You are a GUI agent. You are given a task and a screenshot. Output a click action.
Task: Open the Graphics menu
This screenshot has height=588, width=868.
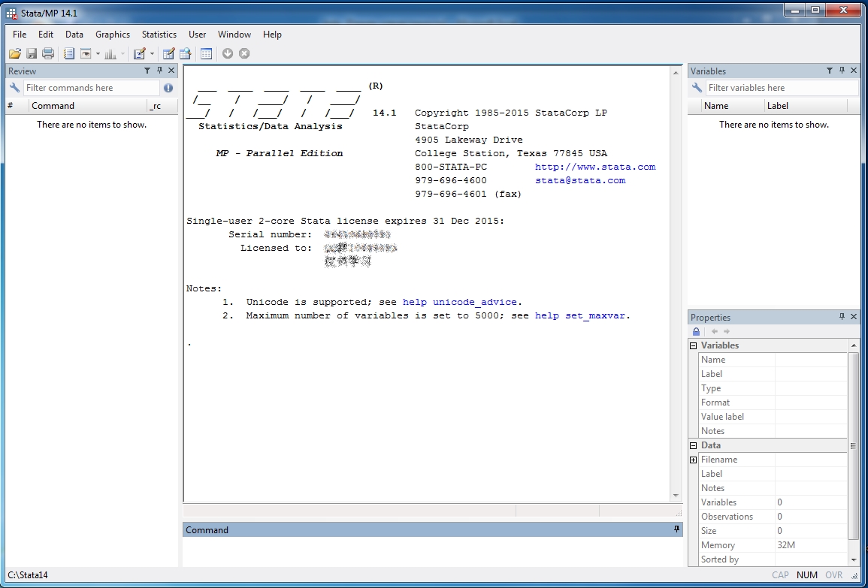(113, 35)
